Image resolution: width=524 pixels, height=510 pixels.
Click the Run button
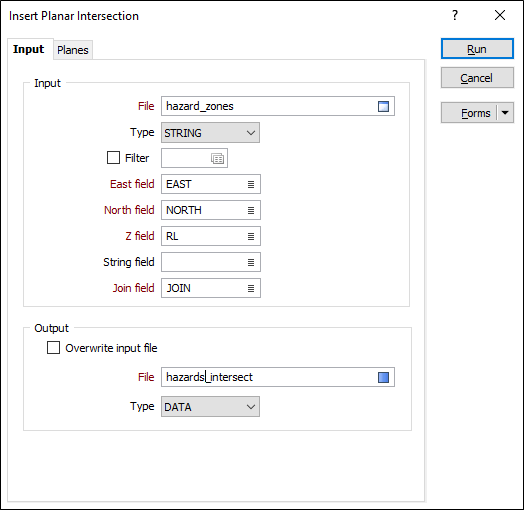tap(477, 49)
